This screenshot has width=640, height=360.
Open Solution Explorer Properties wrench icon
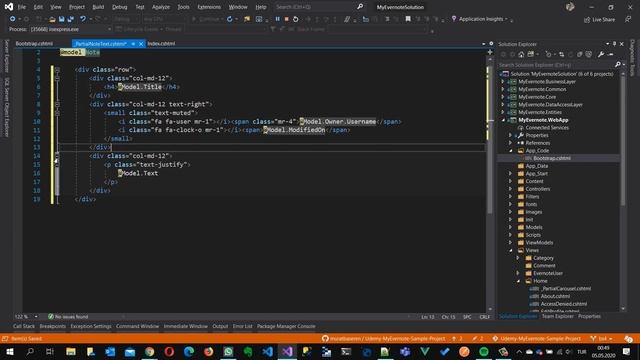pyautogui.click(x=601, y=54)
